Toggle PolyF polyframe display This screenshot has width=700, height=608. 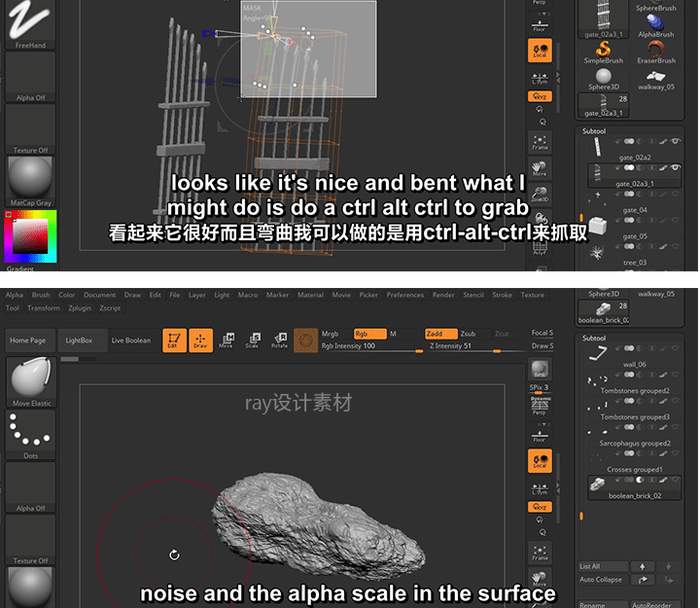[x=540, y=248]
